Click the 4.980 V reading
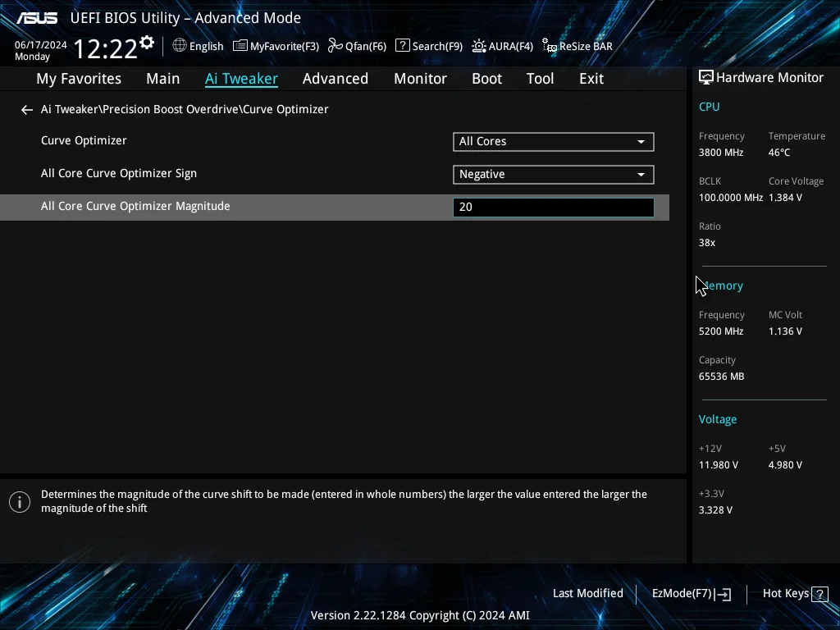Image resolution: width=840 pixels, height=630 pixels. 785,465
